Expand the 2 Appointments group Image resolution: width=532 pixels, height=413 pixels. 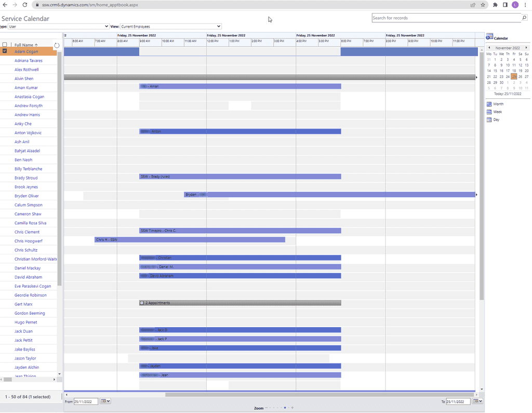pos(141,303)
